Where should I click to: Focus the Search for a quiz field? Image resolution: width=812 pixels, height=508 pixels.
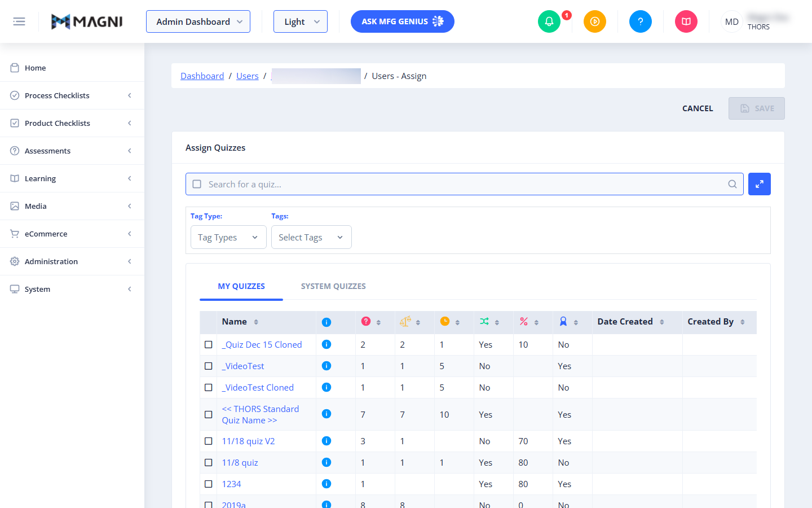click(465, 184)
